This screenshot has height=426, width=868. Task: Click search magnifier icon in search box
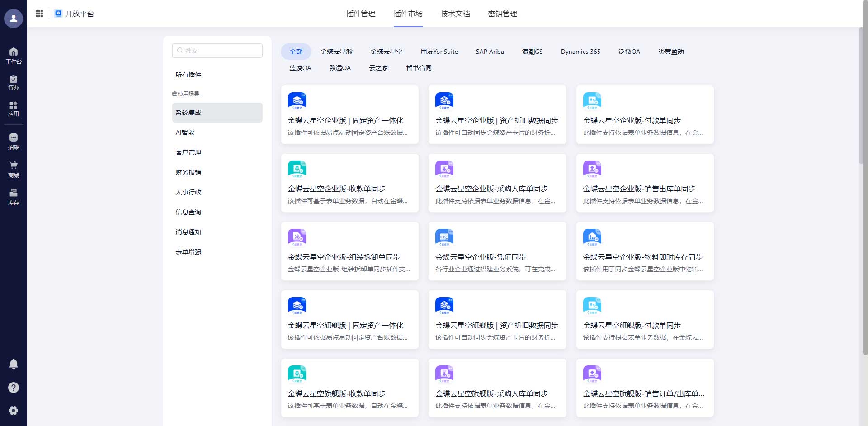point(180,51)
